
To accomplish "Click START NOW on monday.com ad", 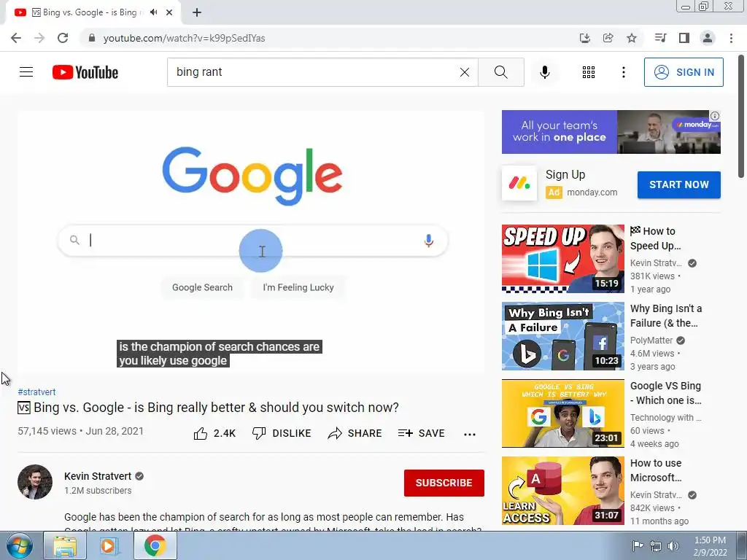I will click(x=679, y=184).
